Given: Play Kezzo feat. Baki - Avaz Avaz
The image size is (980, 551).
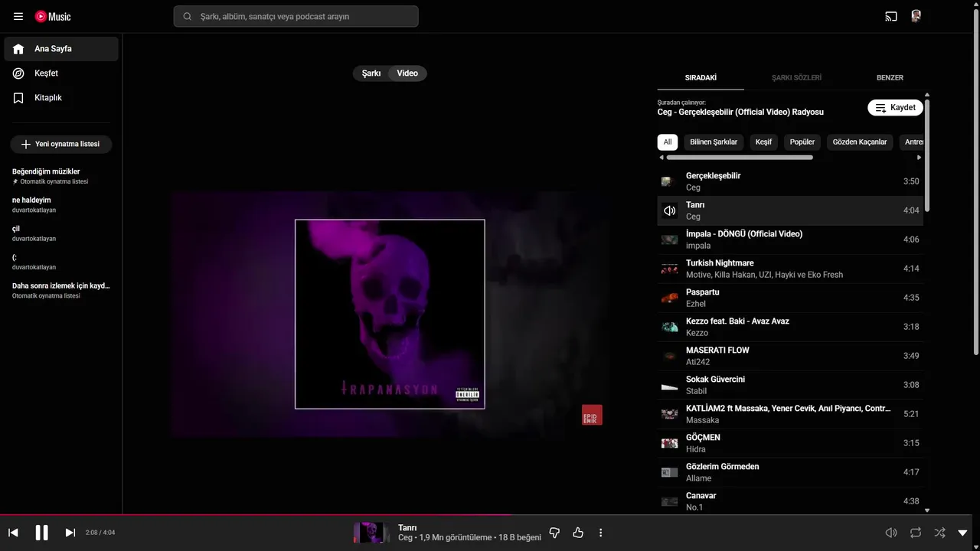Looking at the screenshot, I should (790, 327).
